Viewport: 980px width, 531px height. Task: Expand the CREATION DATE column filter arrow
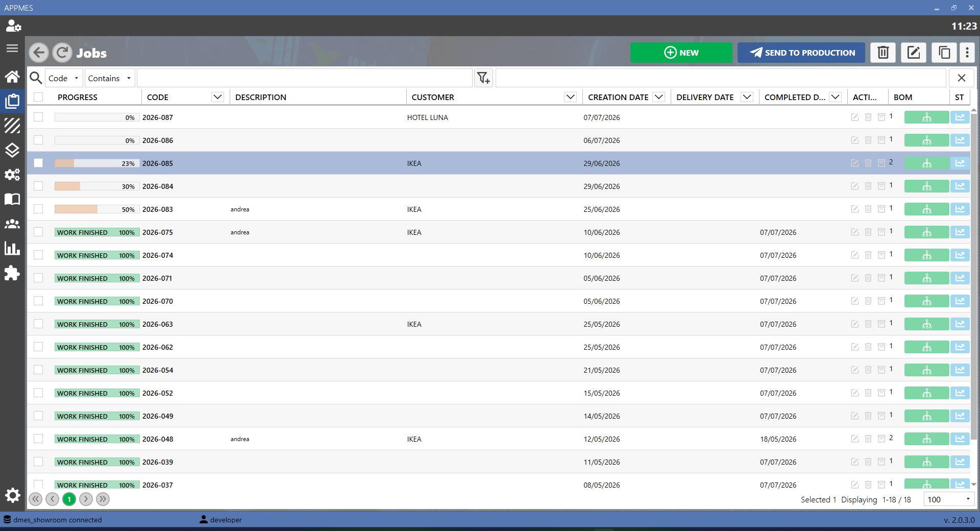click(x=658, y=97)
